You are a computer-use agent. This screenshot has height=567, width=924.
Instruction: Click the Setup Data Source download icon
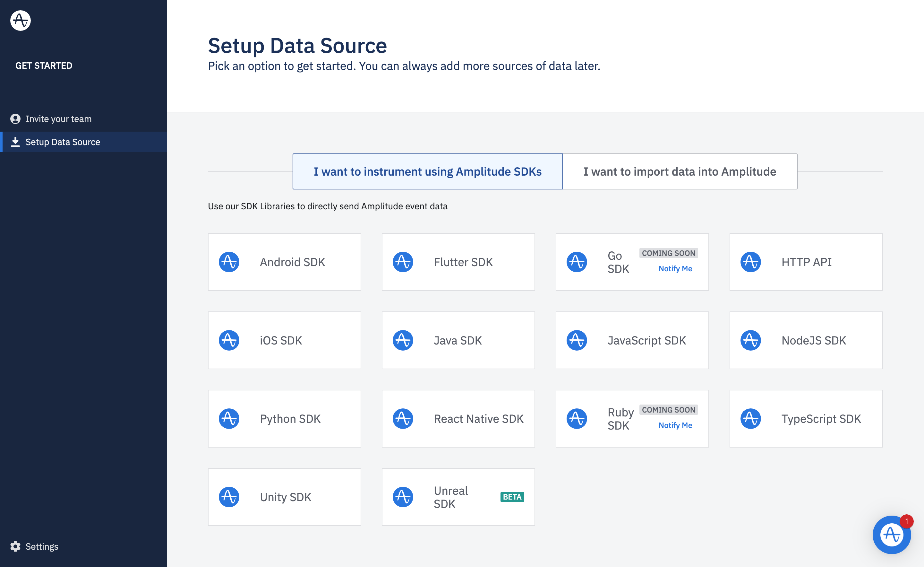15,142
